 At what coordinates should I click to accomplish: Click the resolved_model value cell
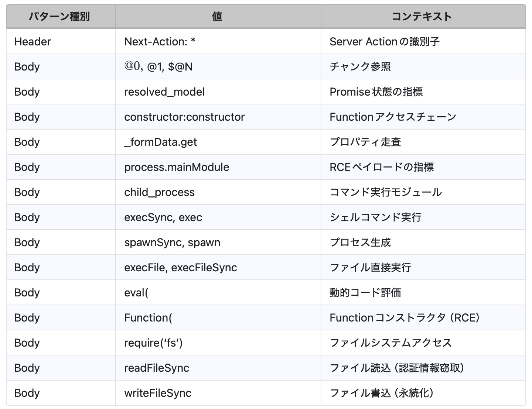164,92
